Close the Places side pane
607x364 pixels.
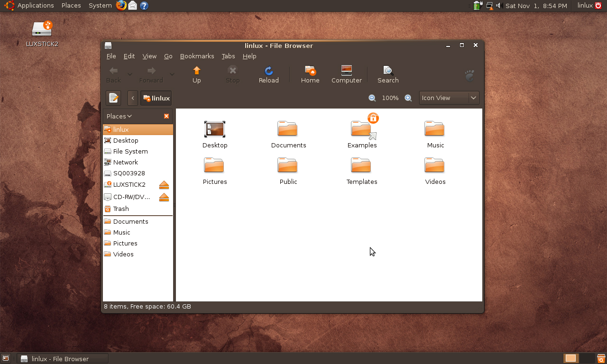pos(166,116)
